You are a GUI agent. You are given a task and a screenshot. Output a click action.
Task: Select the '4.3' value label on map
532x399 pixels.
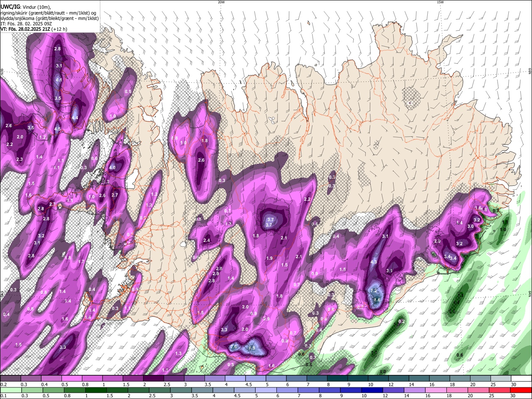pyautogui.click(x=374, y=262)
